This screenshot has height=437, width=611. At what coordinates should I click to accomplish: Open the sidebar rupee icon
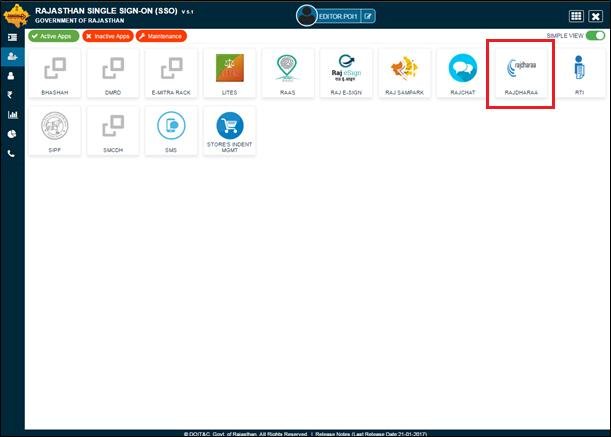click(x=10, y=95)
